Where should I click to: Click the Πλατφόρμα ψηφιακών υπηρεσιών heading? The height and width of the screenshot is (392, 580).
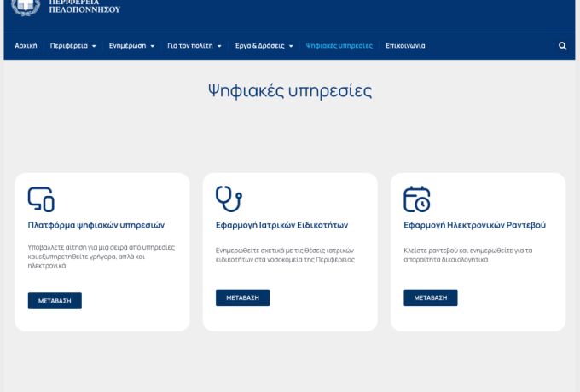(96, 226)
